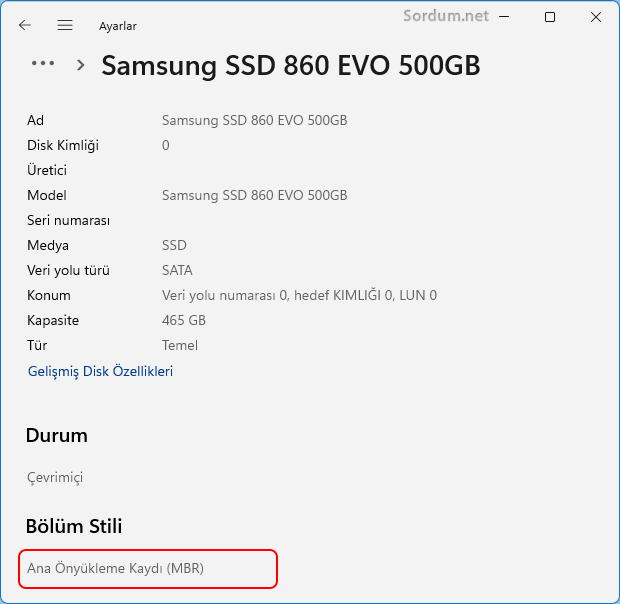This screenshot has height=604, width=620.
Task: Click the Tür value Temel
Action: click(x=180, y=345)
